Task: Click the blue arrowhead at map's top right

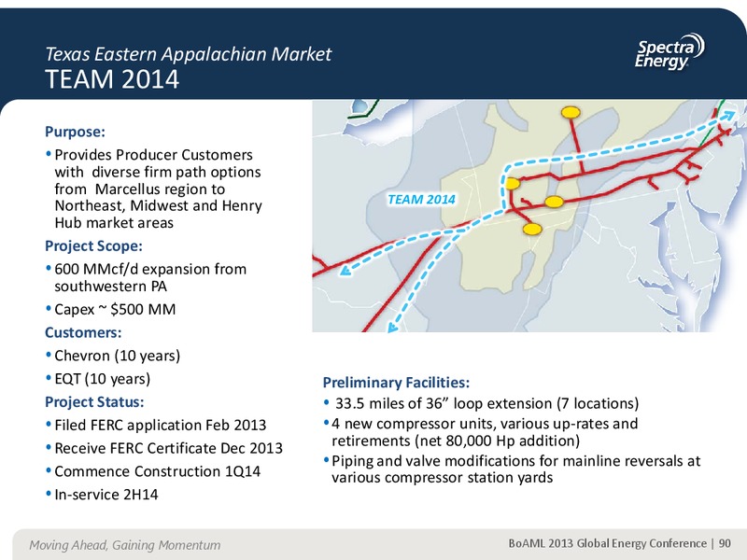Action: coord(729,115)
